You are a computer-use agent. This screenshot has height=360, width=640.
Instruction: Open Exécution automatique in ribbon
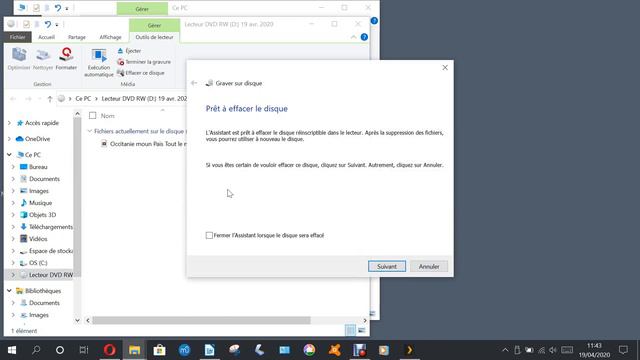point(99,62)
